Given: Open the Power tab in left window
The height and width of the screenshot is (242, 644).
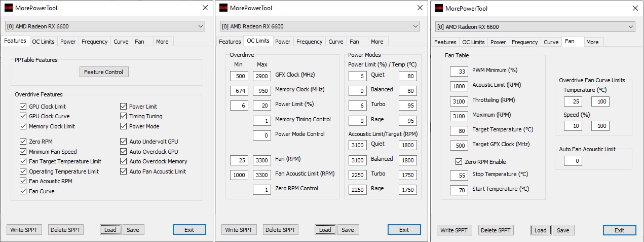Looking at the screenshot, I should (x=68, y=42).
